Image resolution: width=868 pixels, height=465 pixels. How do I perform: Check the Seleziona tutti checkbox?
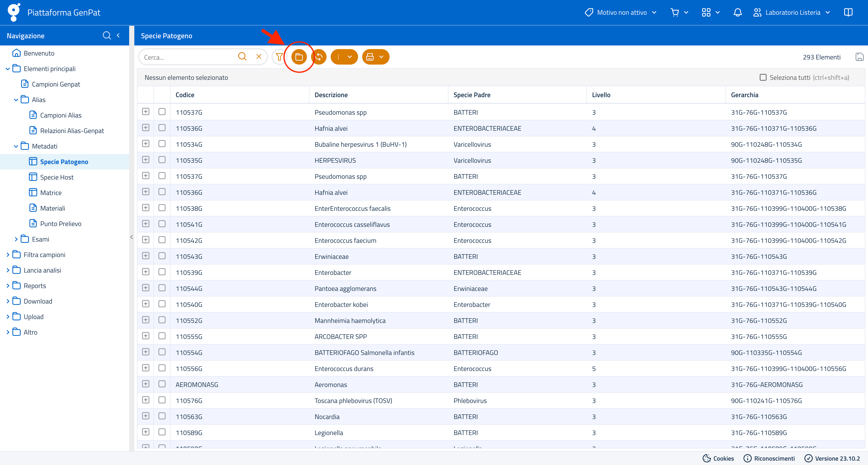pos(763,78)
